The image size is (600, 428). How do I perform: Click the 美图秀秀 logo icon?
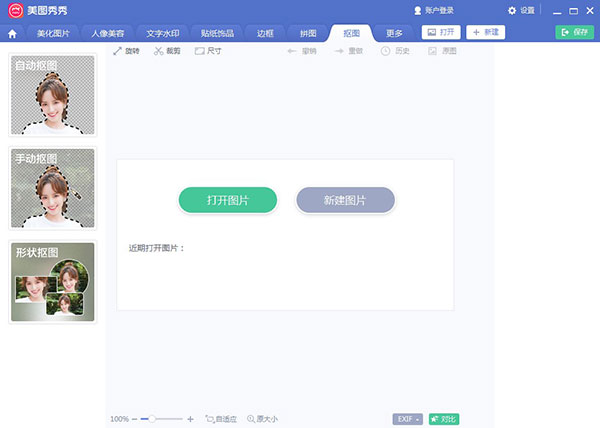(x=16, y=11)
